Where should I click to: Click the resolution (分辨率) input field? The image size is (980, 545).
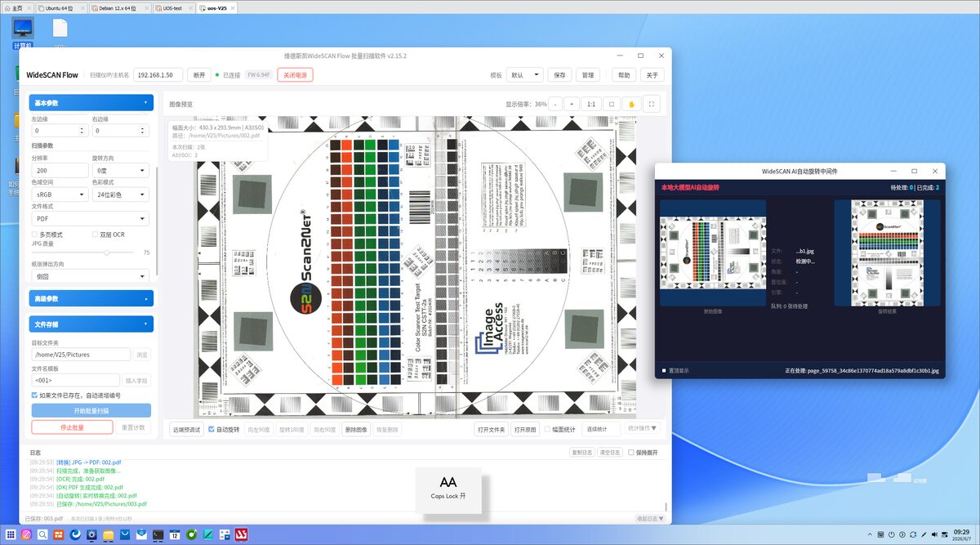pos(60,170)
